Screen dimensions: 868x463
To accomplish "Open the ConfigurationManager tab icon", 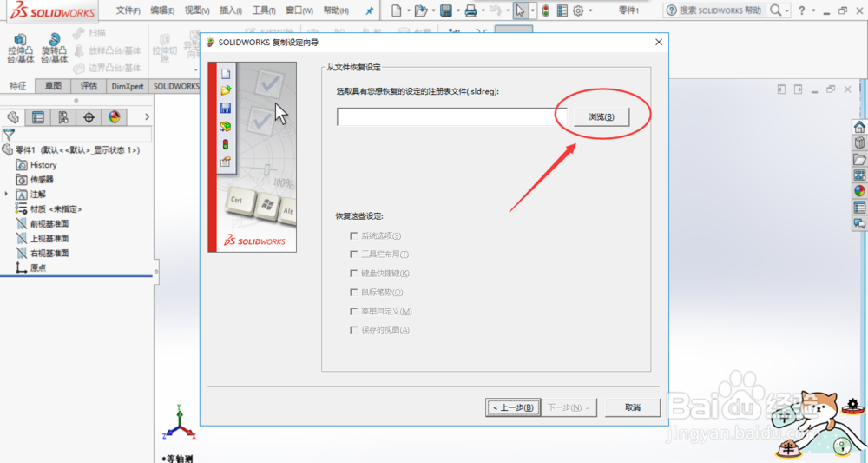I will click(63, 117).
